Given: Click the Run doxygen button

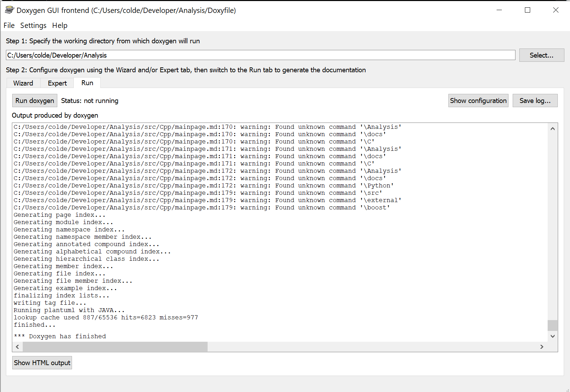Looking at the screenshot, I should click(35, 101).
